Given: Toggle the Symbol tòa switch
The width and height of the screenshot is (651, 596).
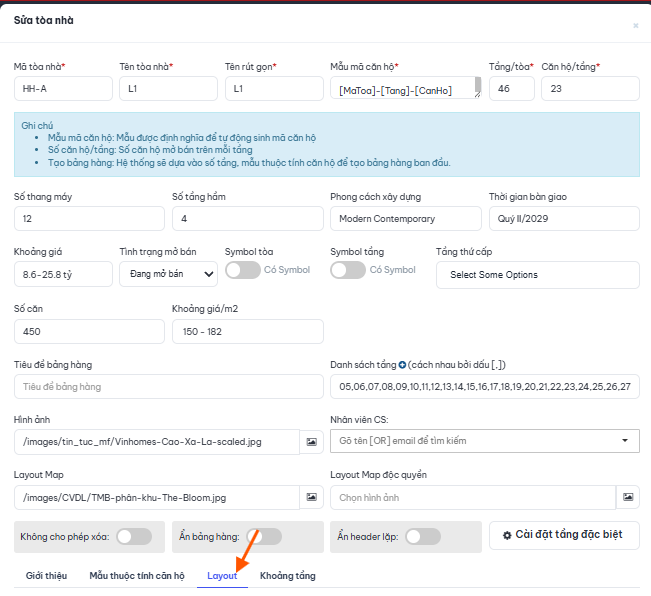Looking at the screenshot, I should [243, 270].
